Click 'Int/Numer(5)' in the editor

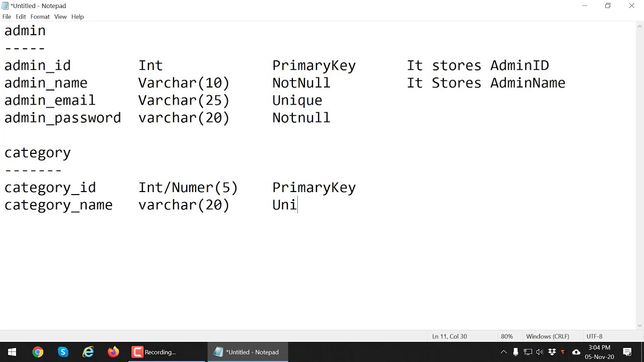click(188, 188)
